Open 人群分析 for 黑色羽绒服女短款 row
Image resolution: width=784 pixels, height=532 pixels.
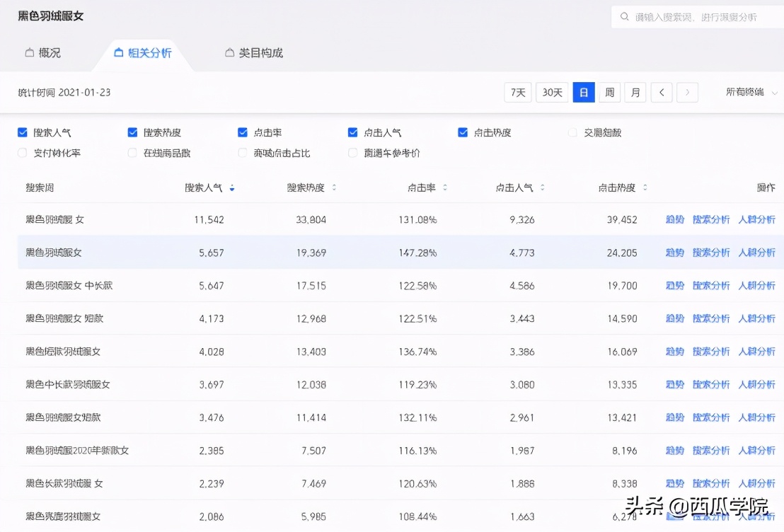(x=756, y=417)
